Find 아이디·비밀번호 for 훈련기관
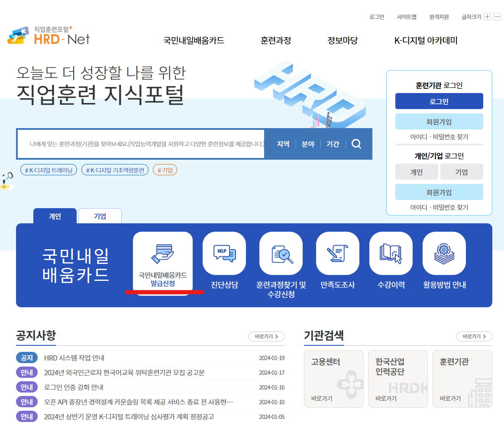The width and height of the screenshot is (504, 441). click(x=439, y=137)
